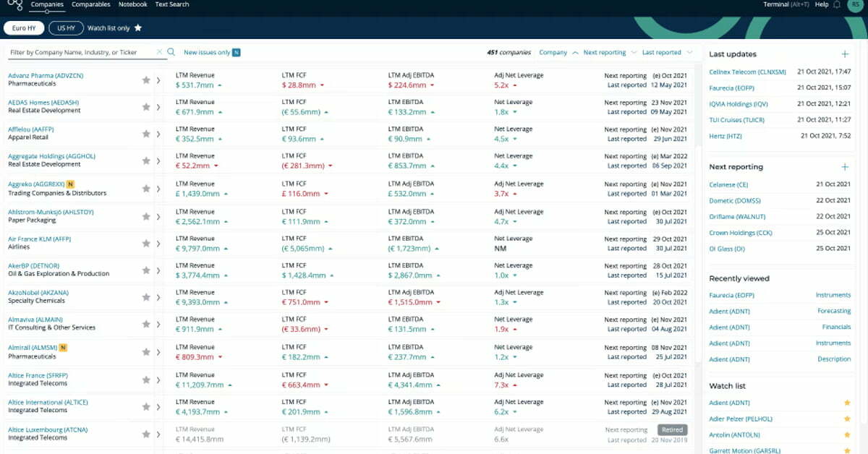The image size is (868, 454).
Task: Open Celanese (CE) in Next reporting
Action: 728,184
